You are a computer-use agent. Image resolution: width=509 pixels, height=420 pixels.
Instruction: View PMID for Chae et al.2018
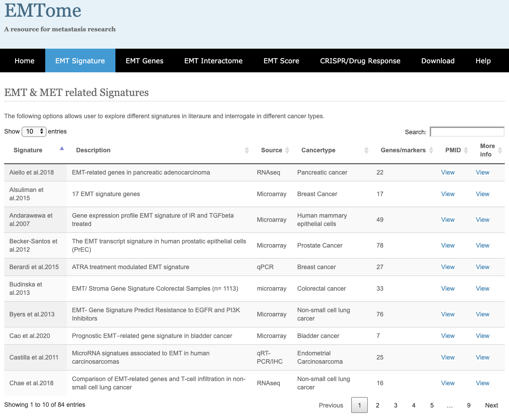[448, 383]
